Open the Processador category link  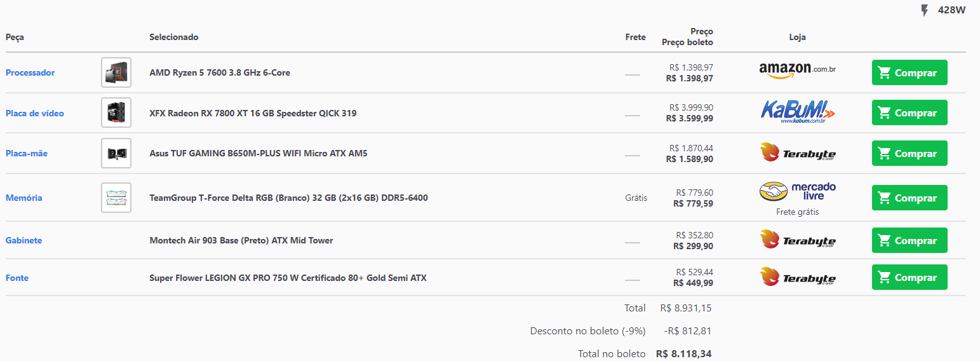(x=30, y=72)
